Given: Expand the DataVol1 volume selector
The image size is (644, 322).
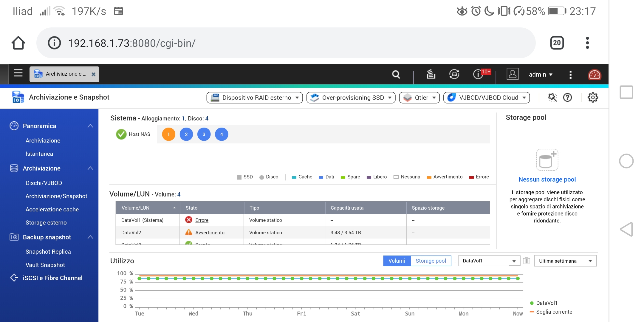Looking at the screenshot, I should (489, 261).
